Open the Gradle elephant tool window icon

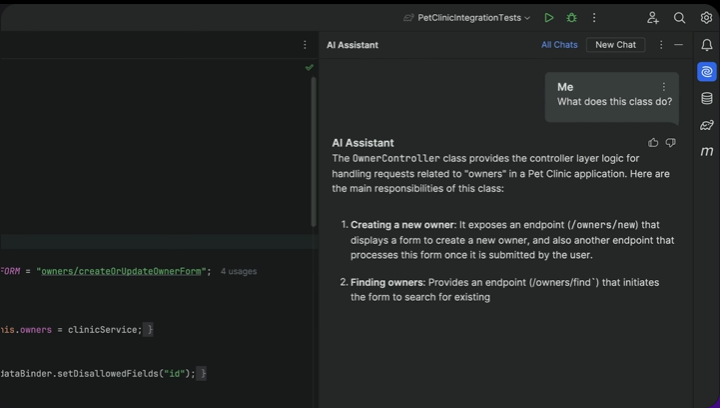(x=707, y=125)
